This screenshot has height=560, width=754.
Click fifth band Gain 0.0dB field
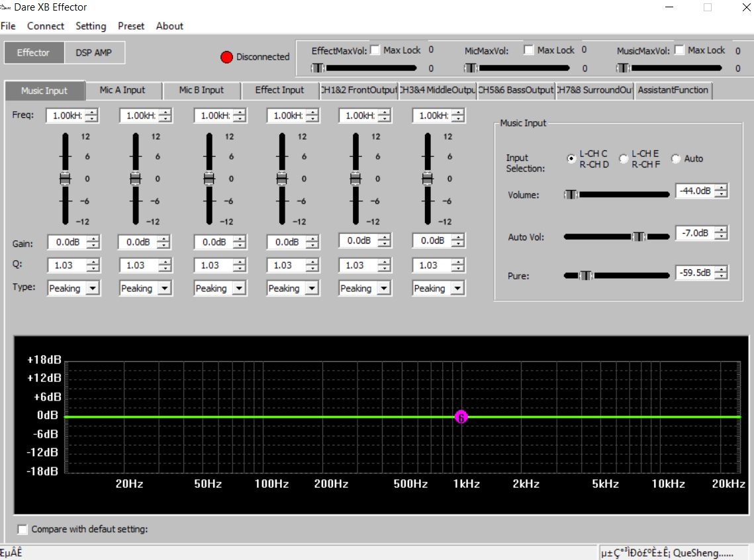tap(359, 240)
